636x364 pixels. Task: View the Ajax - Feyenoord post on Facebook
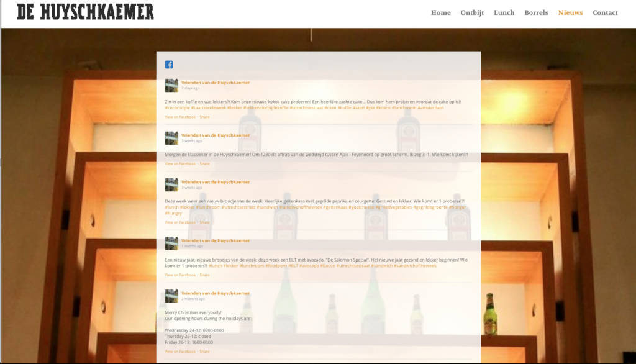coord(180,163)
